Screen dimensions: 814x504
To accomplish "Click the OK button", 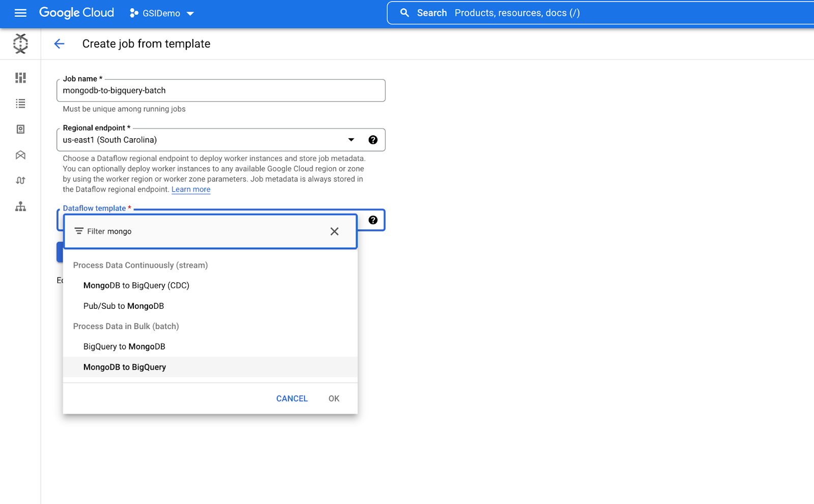I will (334, 399).
